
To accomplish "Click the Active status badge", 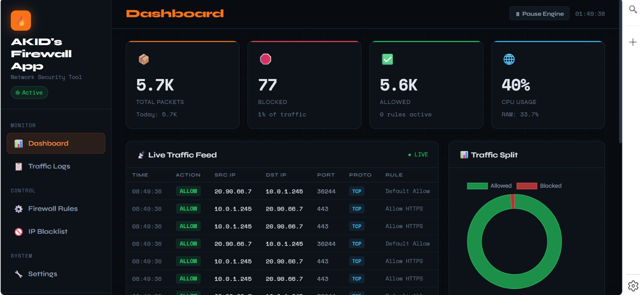I will 29,93.
